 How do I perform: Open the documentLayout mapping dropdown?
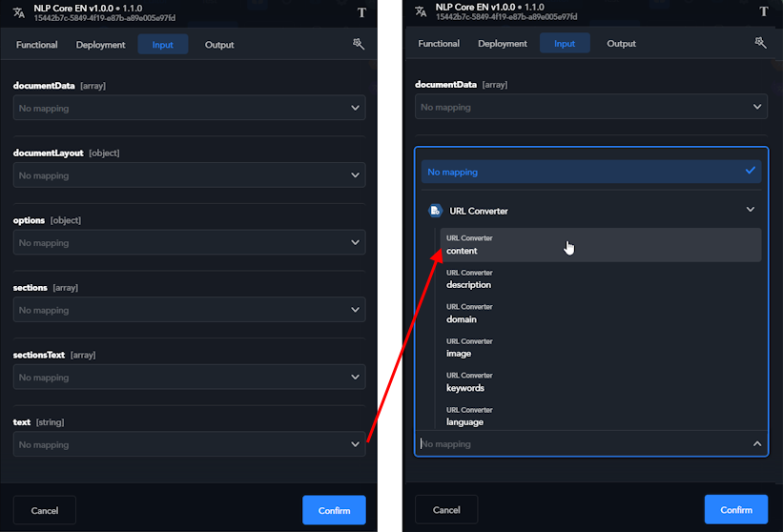tap(189, 175)
